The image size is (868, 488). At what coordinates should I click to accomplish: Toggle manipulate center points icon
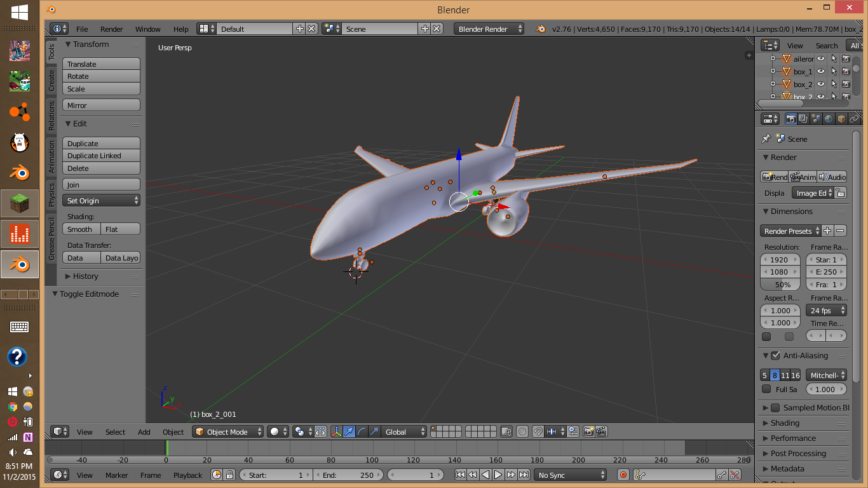coord(320,431)
